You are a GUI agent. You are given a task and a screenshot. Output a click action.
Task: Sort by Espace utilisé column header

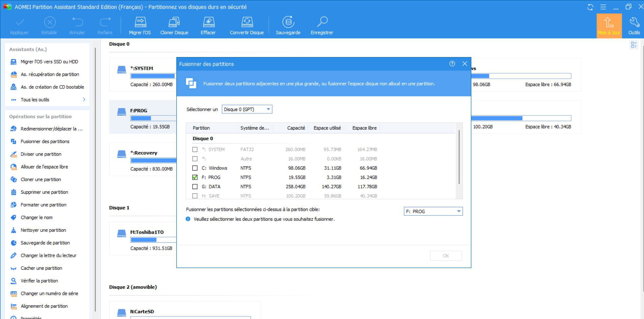(327, 128)
